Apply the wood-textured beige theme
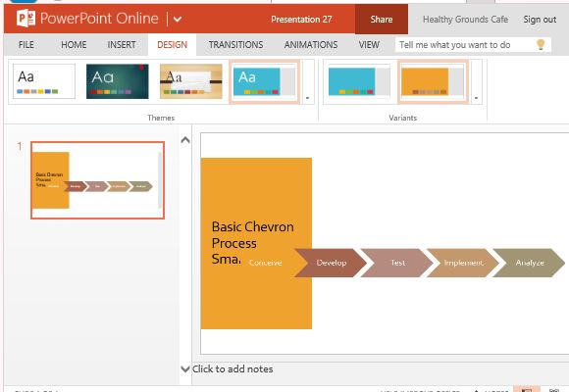569x392 pixels. tap(191, 81)
